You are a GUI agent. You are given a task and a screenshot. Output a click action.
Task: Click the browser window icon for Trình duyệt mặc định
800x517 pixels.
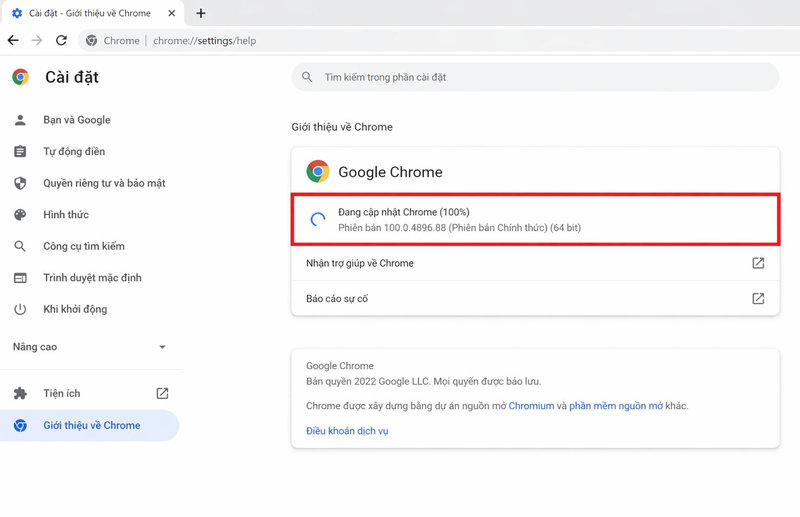pos(20,278)
